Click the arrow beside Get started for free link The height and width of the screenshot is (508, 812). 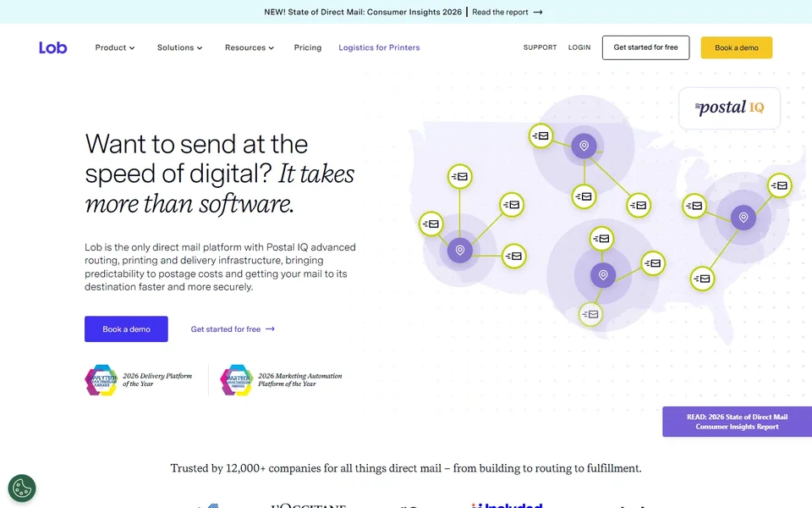click(x=270, y=329)
